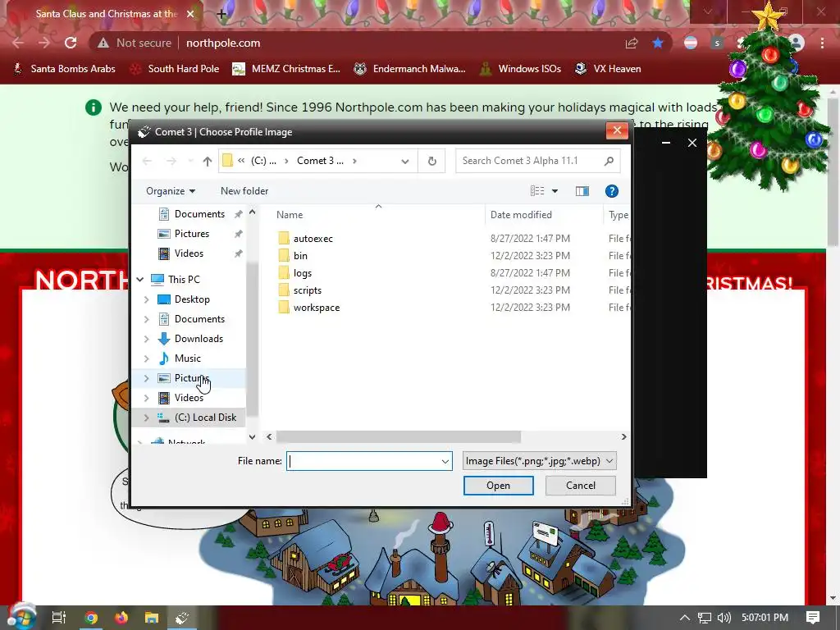Click the clock in the taskbar
The image size is (840, 630).
765,618
